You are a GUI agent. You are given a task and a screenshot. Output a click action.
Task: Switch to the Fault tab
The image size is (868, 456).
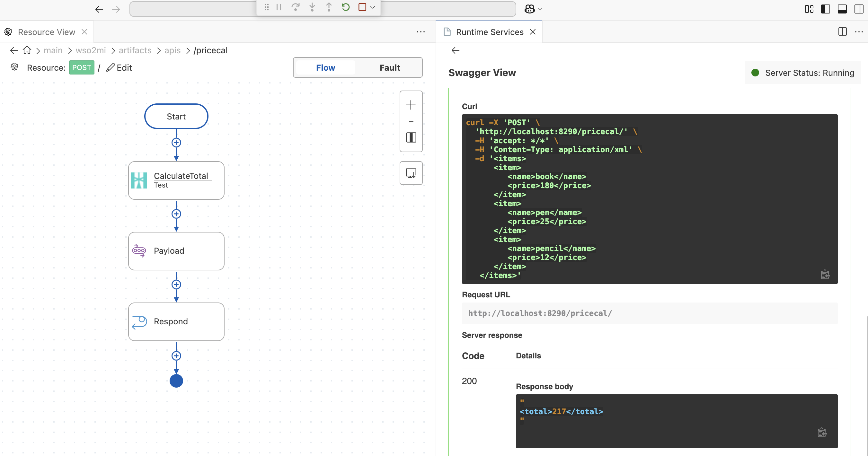(x=390, y=67)
